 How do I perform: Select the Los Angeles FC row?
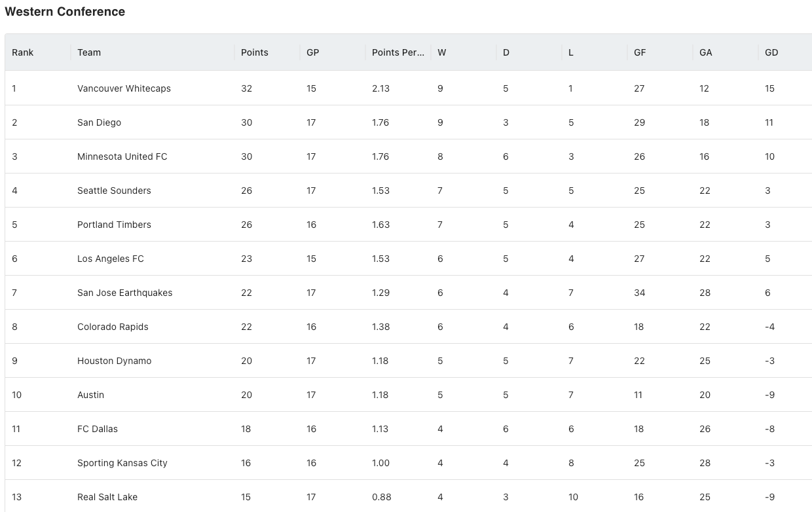click(x=409, y=259)
